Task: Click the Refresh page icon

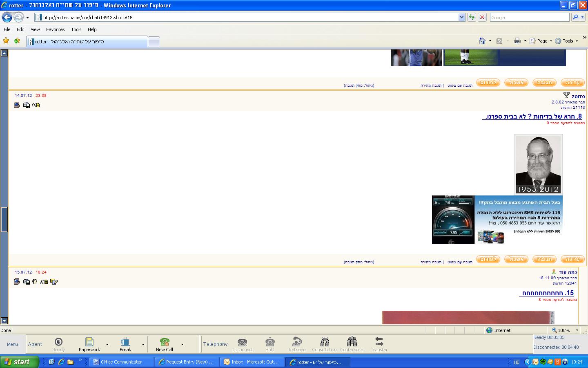Action: (x=471, y=17)
